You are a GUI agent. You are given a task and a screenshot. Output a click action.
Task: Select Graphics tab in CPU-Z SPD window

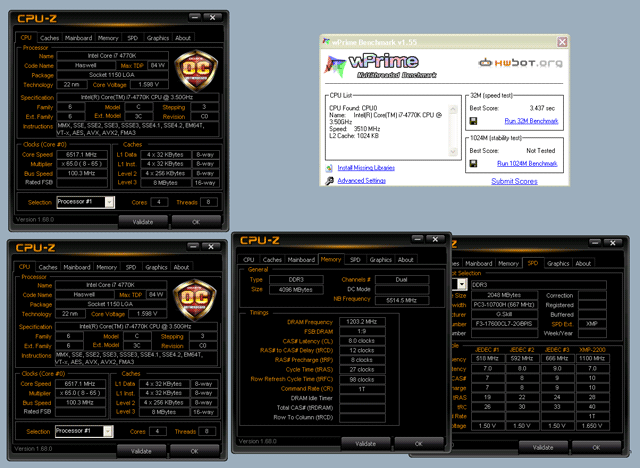[x=558, y=264]
